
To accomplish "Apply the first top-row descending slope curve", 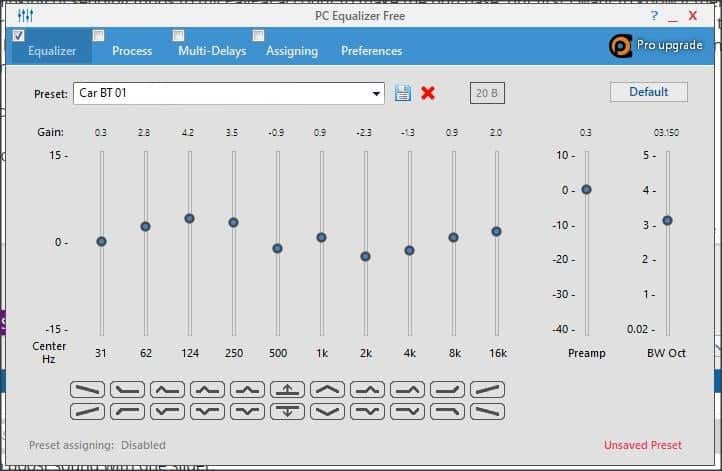I will [87, 390].
